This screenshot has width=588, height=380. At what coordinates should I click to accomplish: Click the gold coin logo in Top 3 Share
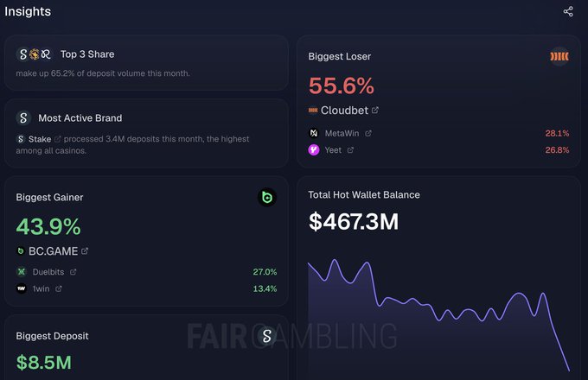tap(35, 54)
